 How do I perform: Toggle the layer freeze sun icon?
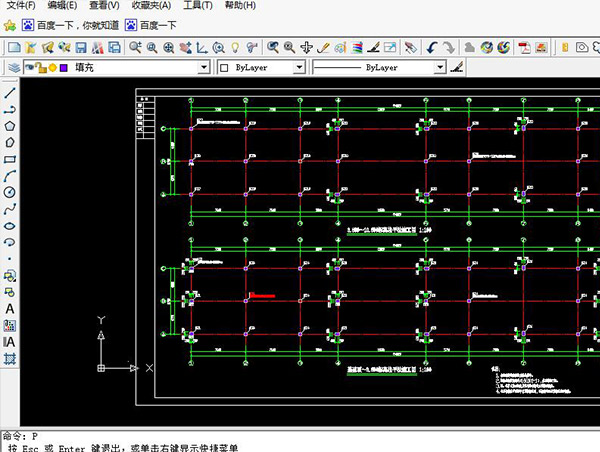[x=52, y=67]
